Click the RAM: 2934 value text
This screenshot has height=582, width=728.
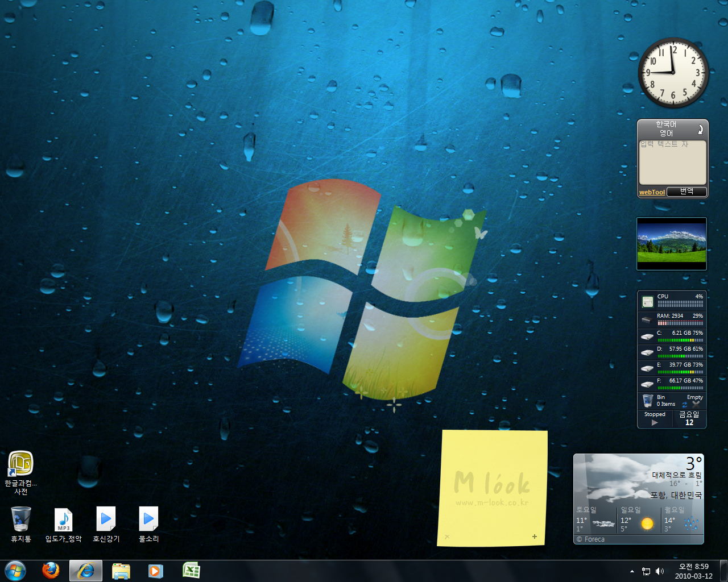point(670,316)
